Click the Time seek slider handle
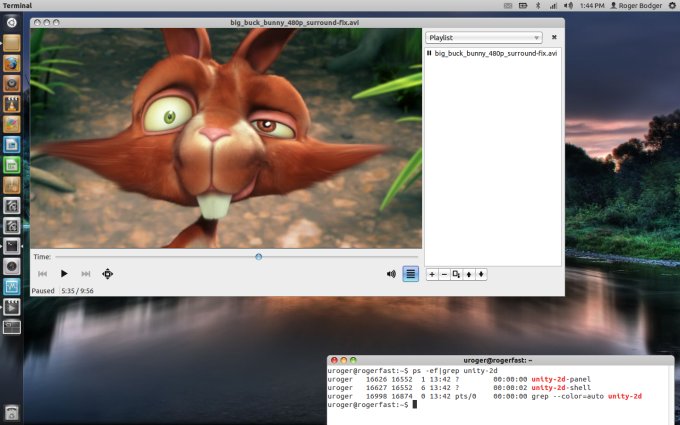Viewport: 680px width, 425px height. 258,257
